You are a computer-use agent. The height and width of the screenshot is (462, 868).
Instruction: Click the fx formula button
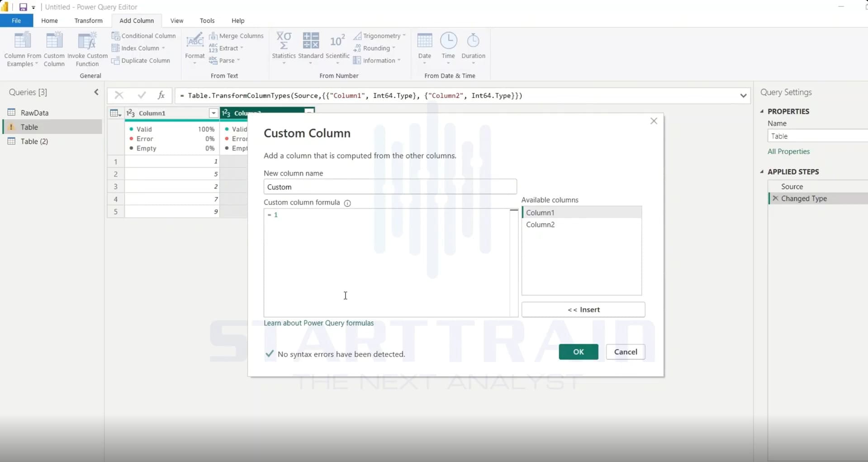[x=161, y=95]
